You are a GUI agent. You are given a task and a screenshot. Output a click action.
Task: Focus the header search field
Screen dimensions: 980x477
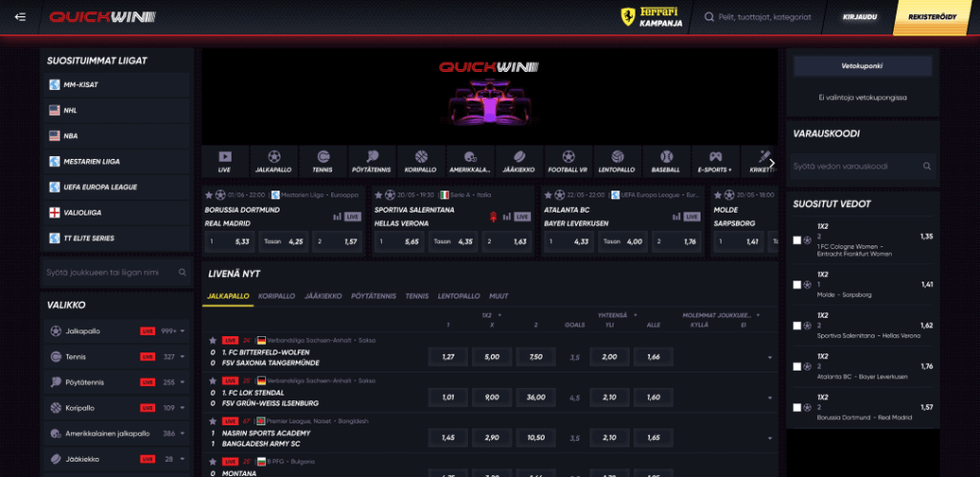(x=761, y=17)
